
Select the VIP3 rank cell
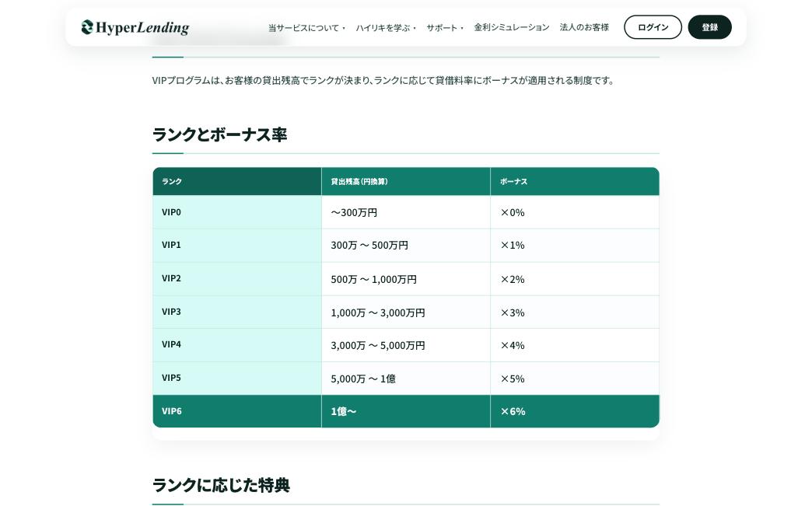tap(237, 312)
